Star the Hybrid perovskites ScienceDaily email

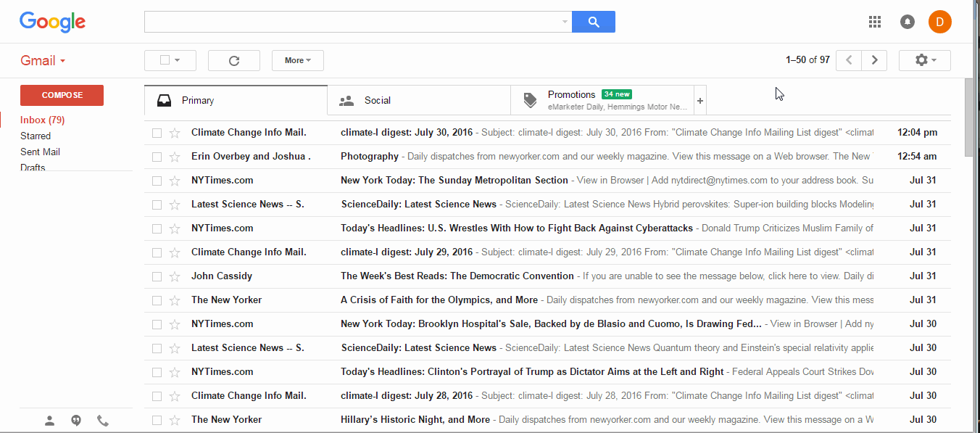coord(174,205)
